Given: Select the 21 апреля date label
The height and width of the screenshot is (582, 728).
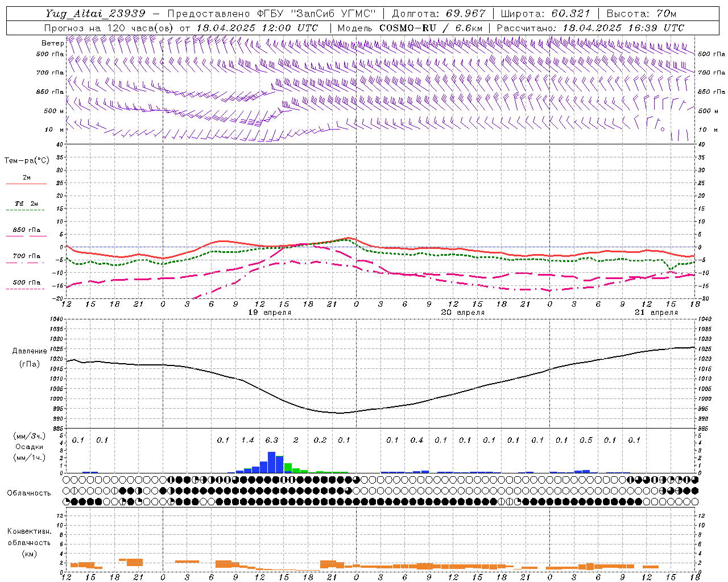Looking at the screenshot, I should (x=656, y=313).
